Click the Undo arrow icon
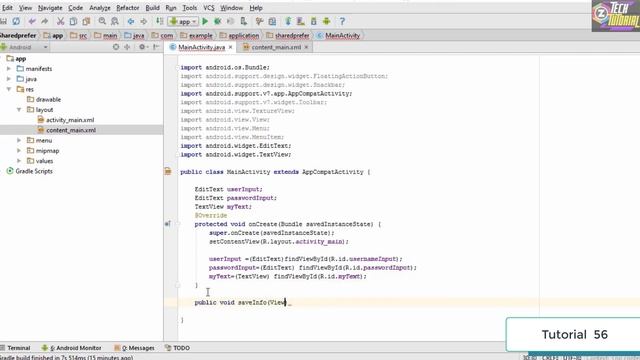Viewport: 640px width, 360px height. [x=32, y=21]
